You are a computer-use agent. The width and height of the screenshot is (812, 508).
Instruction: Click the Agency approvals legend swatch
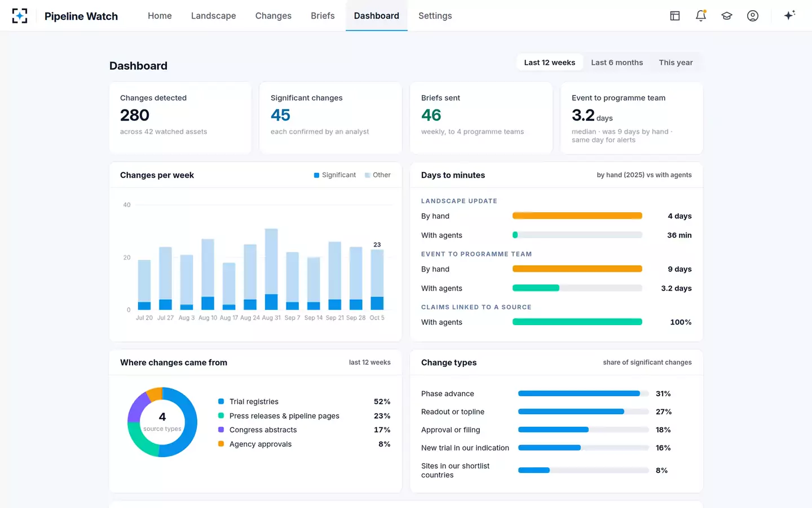pyautogui.click(x=221, y=444)
